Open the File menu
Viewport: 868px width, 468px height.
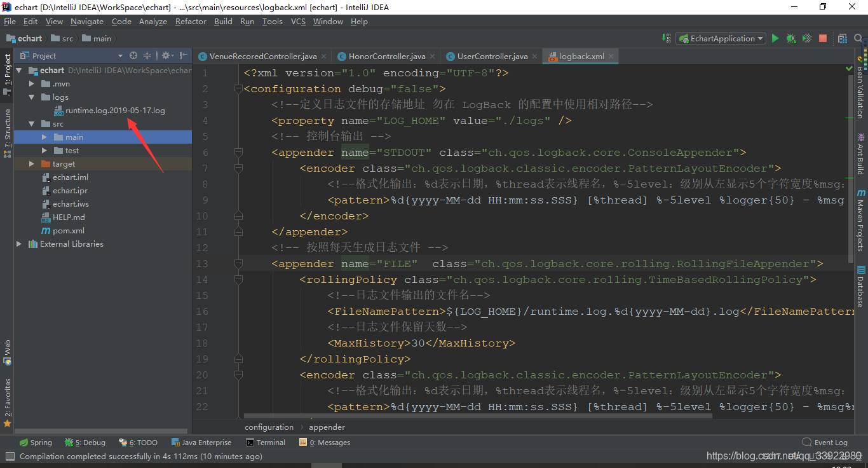click(x=10, y=22)
